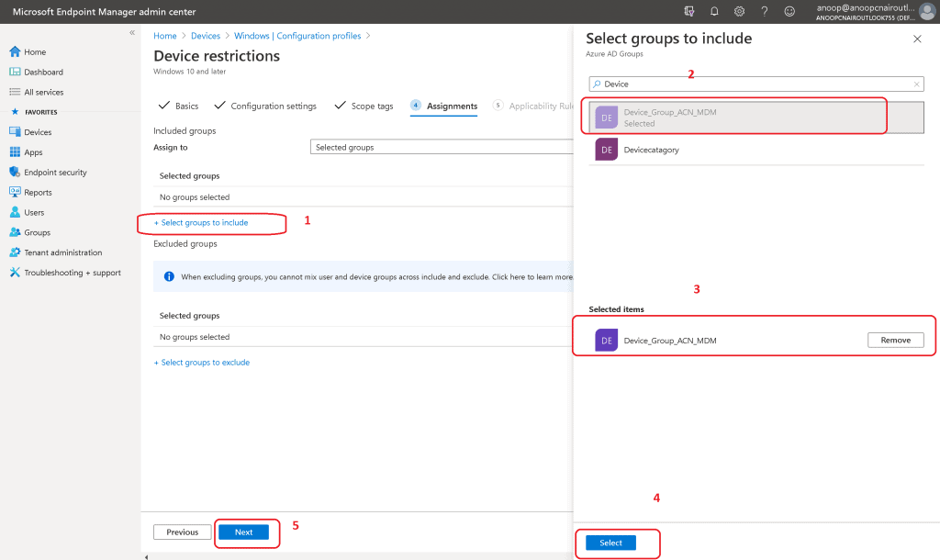Click the Next button
Screen dimensions: 940x560
click(x=243, y=532)
